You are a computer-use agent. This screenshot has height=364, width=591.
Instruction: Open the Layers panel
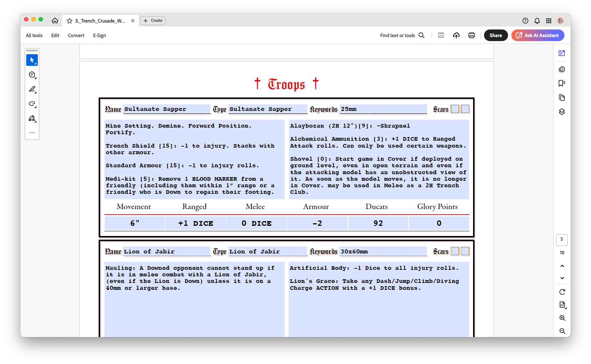[x=562, y=112]
